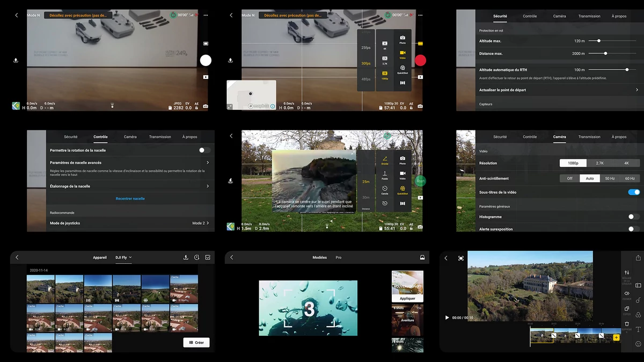Open the Mode de joysticks Mode 2 selector
Image resolution: width=644 pixels, height=362 pixels.
click(x=200, y=223)
